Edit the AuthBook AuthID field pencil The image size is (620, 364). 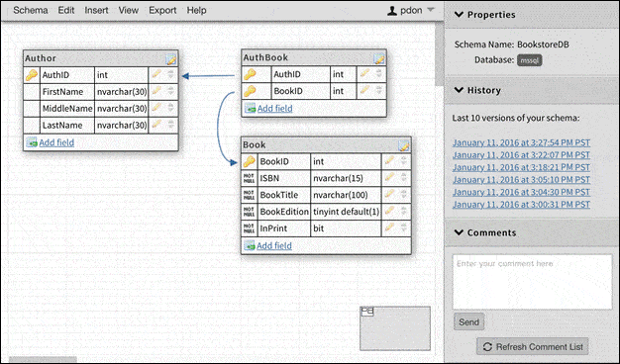[364, 73]
